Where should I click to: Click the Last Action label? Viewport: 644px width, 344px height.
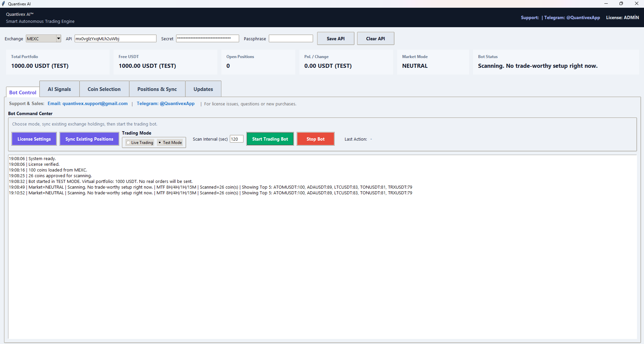coord(356,139)
